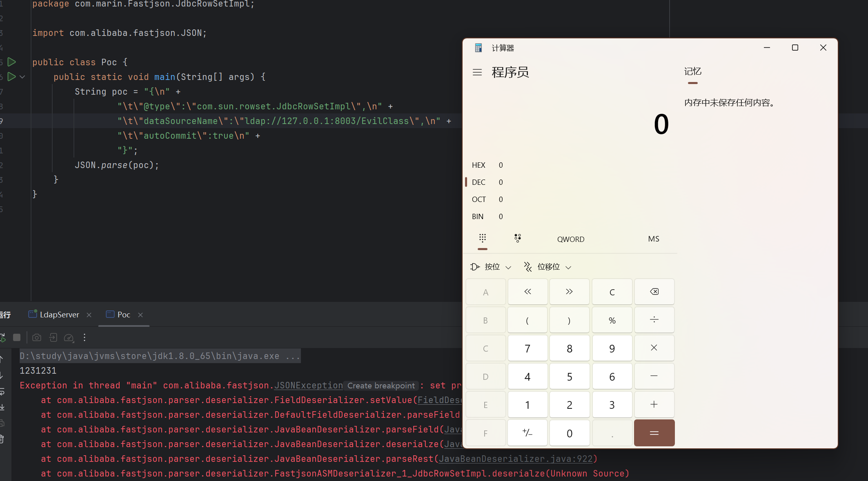Click the attach/restore layout icon in run toolbar
Viewport: 868px width, 481px height.
[x=53, y=338]
